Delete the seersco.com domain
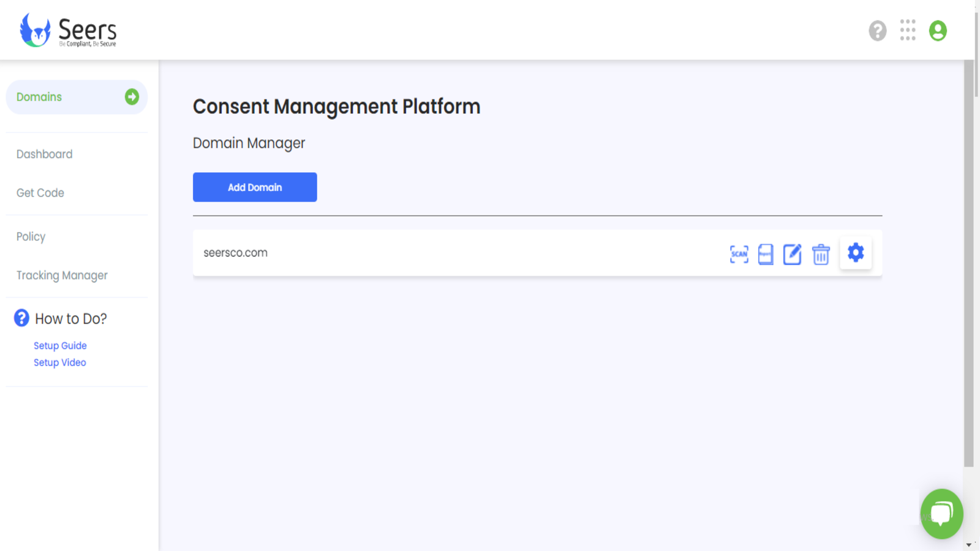Viewport: 980px width, 551px height. tap(821, 253)
